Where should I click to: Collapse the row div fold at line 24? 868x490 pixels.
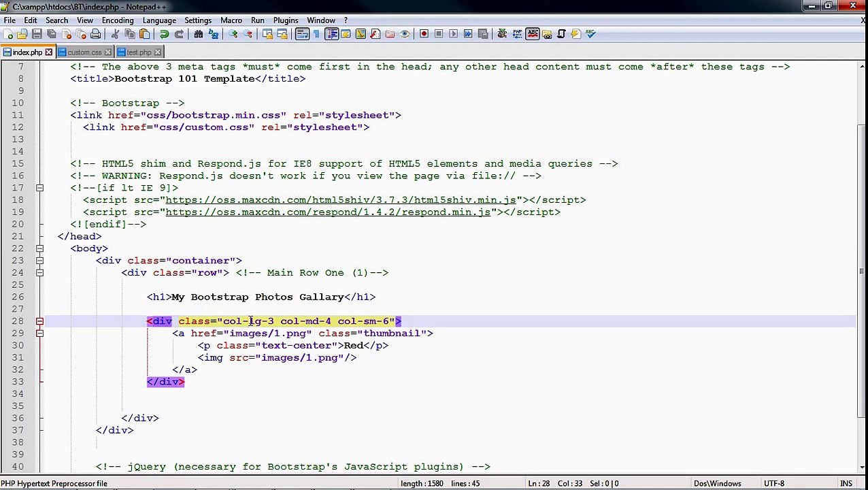pyautogui.click(x=39, y=273)
